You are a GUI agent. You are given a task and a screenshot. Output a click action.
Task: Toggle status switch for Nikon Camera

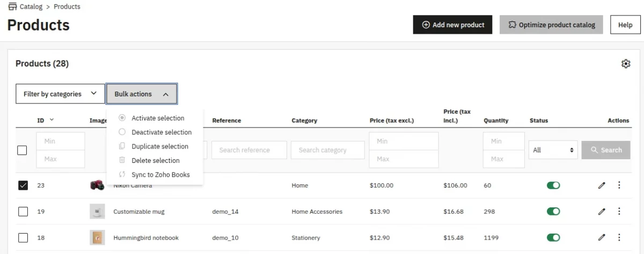553,185
